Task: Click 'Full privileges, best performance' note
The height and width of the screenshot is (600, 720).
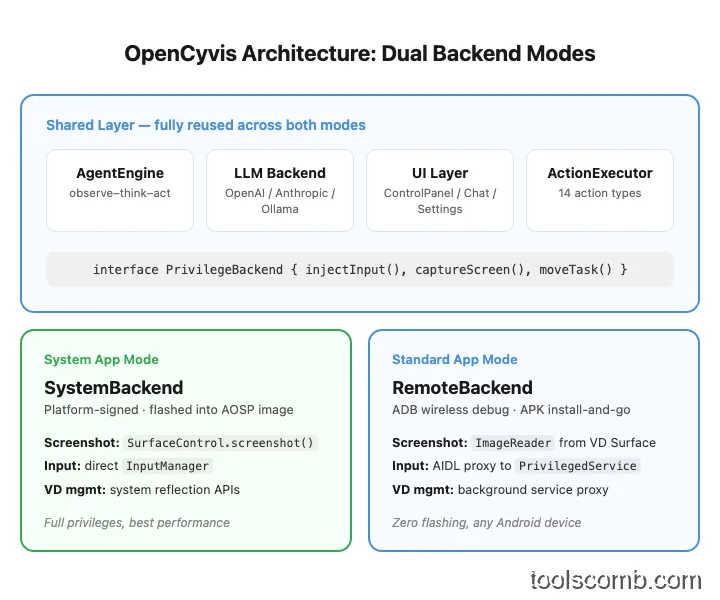Action: (137, 523)
